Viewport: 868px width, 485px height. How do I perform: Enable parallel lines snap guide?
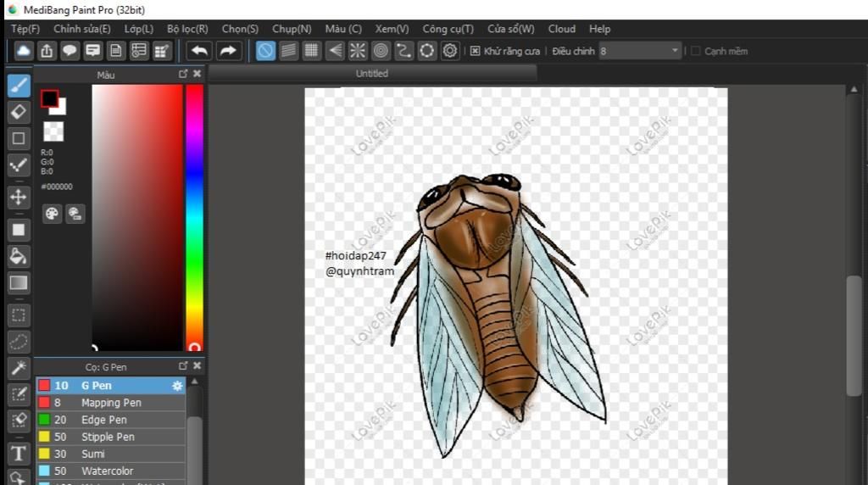[288, 51]
